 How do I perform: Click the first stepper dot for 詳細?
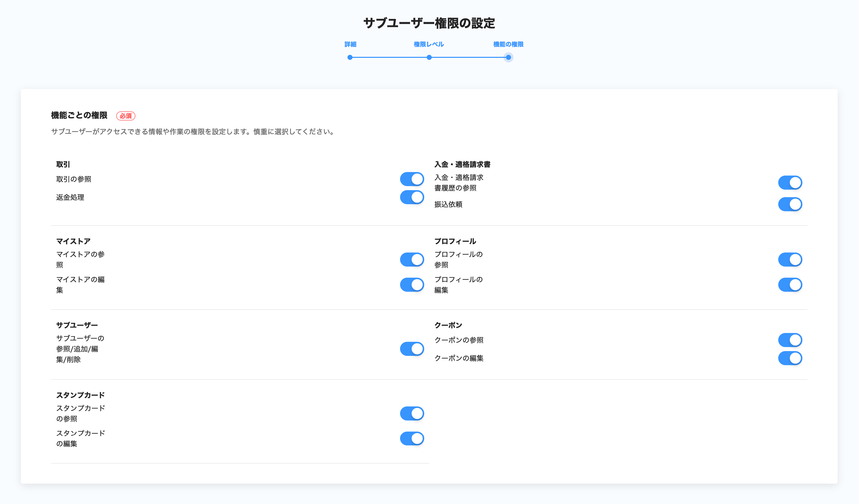click(350, 57)
